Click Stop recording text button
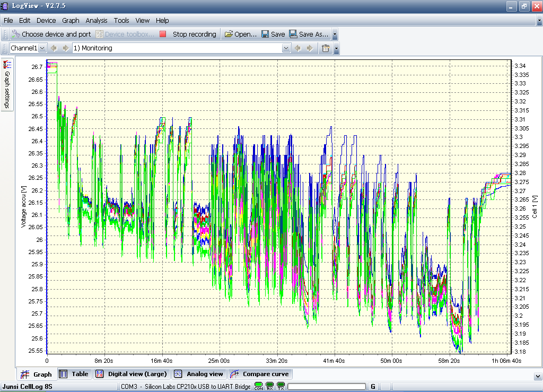 194,34
